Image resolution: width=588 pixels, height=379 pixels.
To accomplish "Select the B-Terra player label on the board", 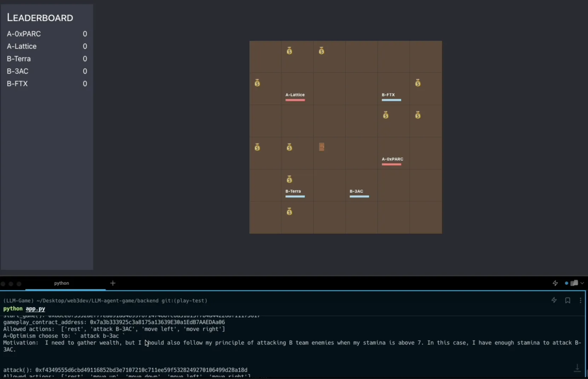I will 293,191.
